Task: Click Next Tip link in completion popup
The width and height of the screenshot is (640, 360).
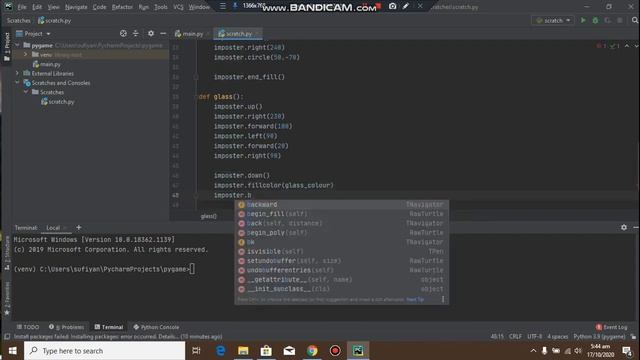Action: 415,300
